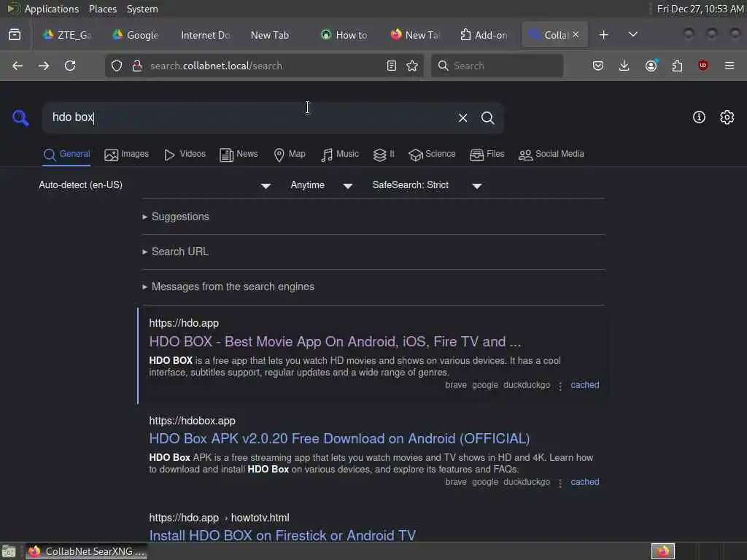Image resolution: width=747 pixels, height=560 pixels.
Task: Open Firefox View icon
Action: tap(15, 35)
